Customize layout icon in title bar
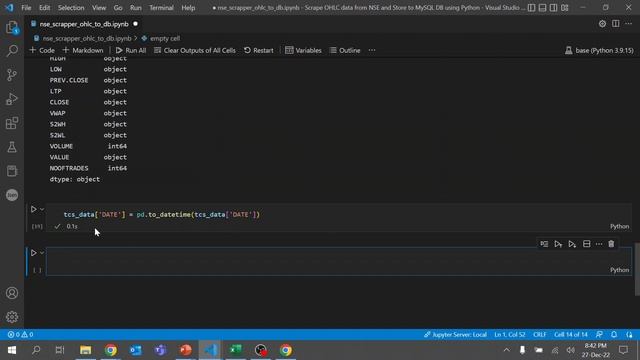 click(x=565, y=8)
